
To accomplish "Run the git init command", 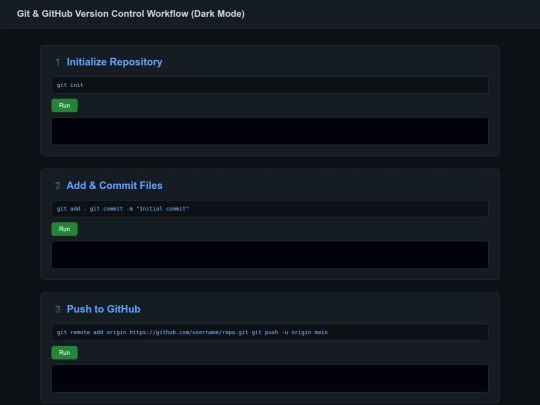I will coord(64,105).
